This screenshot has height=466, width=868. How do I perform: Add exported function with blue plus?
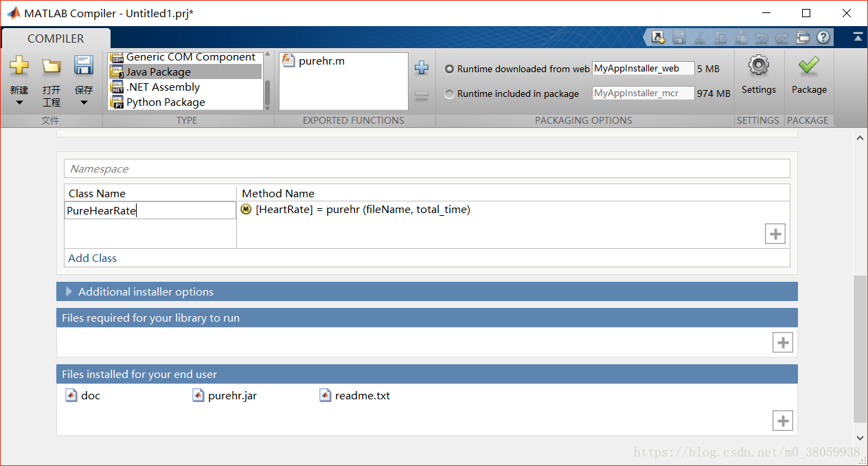click(422, 67)
